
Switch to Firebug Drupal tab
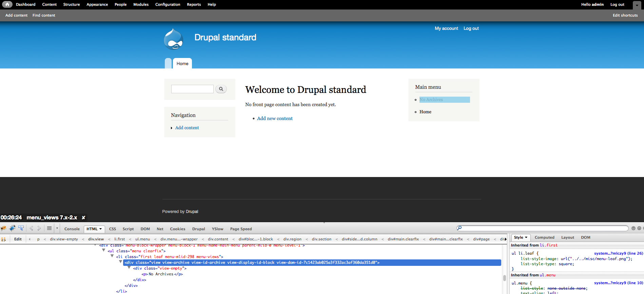click(x=199, y=229)
